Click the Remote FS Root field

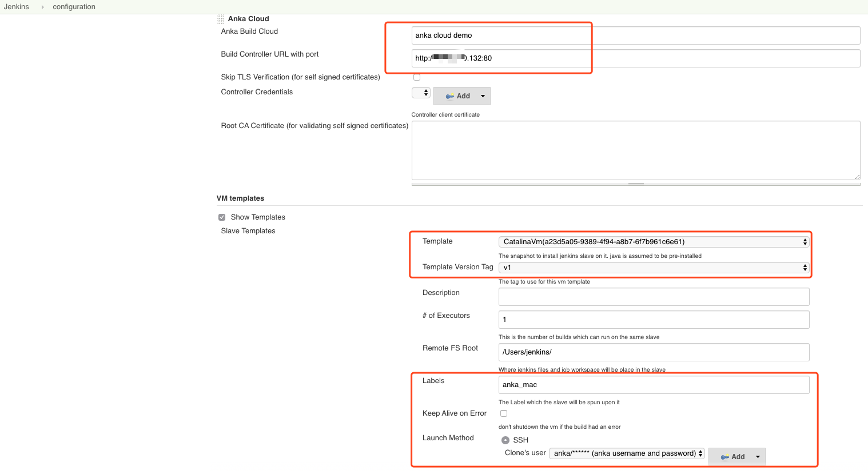pos(654,352)
